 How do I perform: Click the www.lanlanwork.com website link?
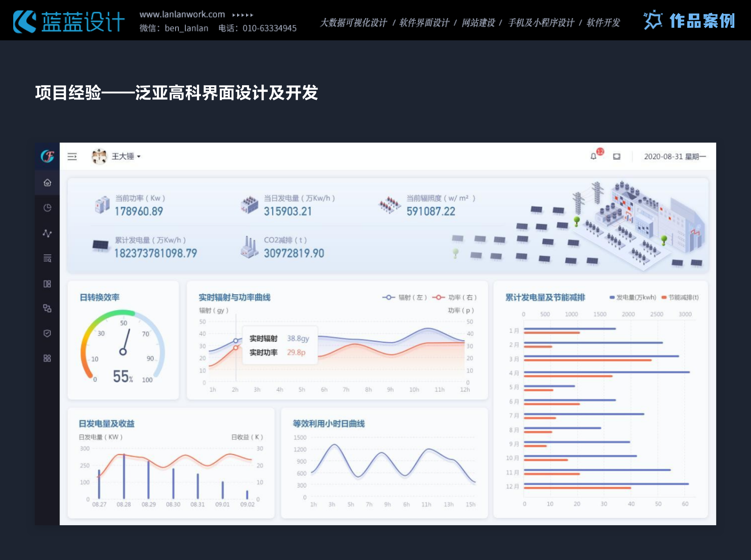[x=182, y=15]
